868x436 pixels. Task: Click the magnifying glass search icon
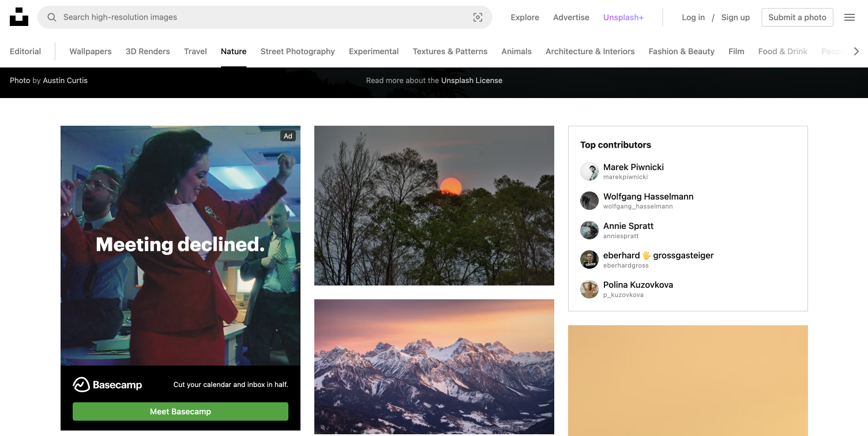(51, 17)
